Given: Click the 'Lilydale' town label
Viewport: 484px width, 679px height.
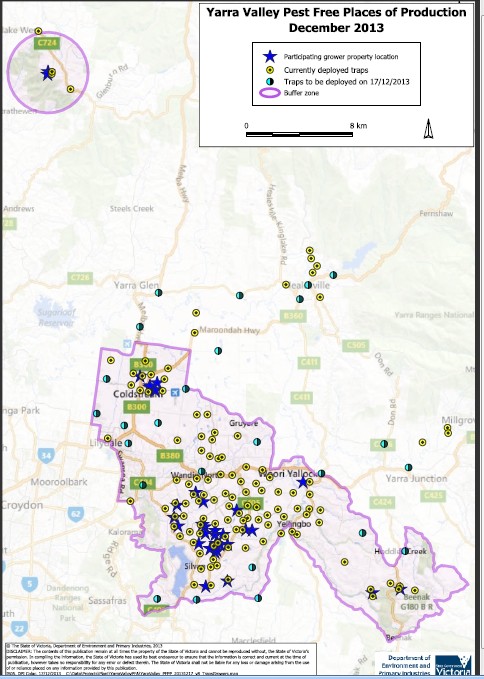Looking at the screenshot, I should tap(106, 443).
